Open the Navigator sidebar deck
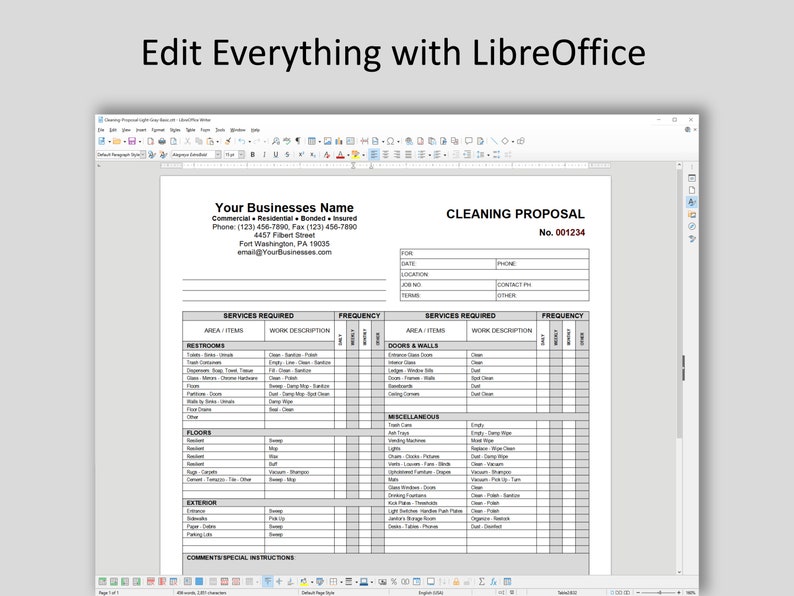 tap(692, 226)
